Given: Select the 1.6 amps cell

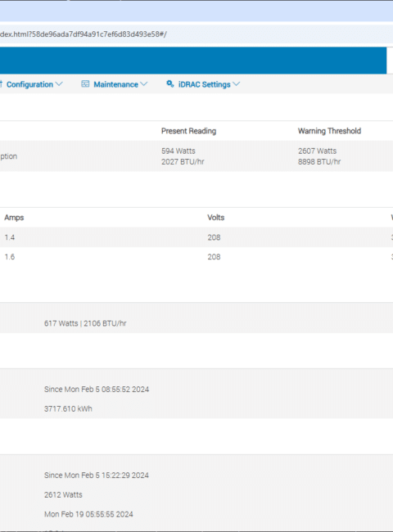Looking at the screenshot, I should pyautogui.click(x=10, y=257).
